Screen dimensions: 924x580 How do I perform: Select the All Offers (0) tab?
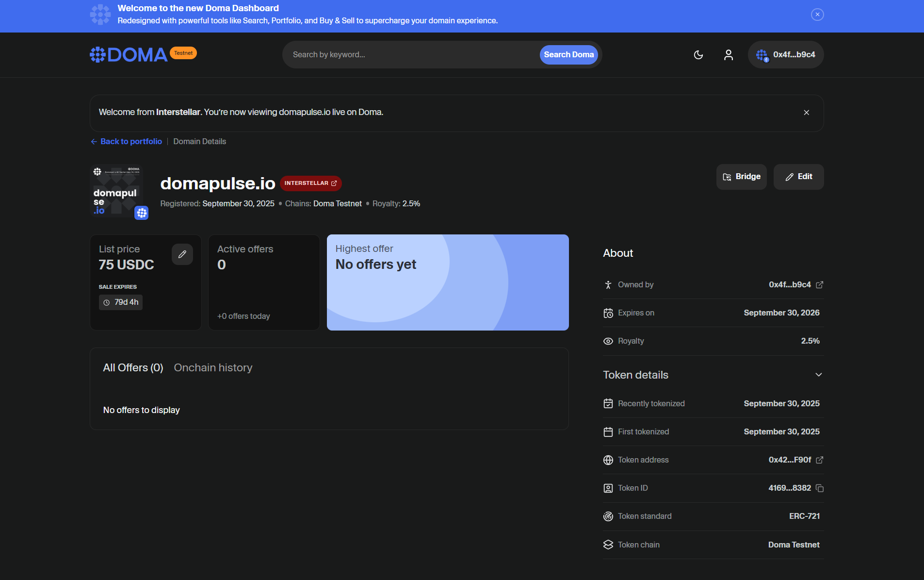coord(133,368)
